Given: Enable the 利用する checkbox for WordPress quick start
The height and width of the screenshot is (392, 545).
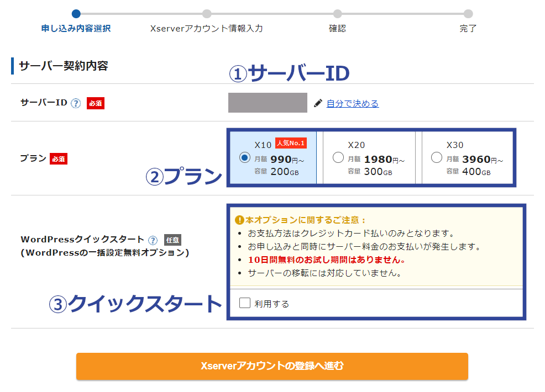Looking at the screenshot, I should tap(245, 303).
